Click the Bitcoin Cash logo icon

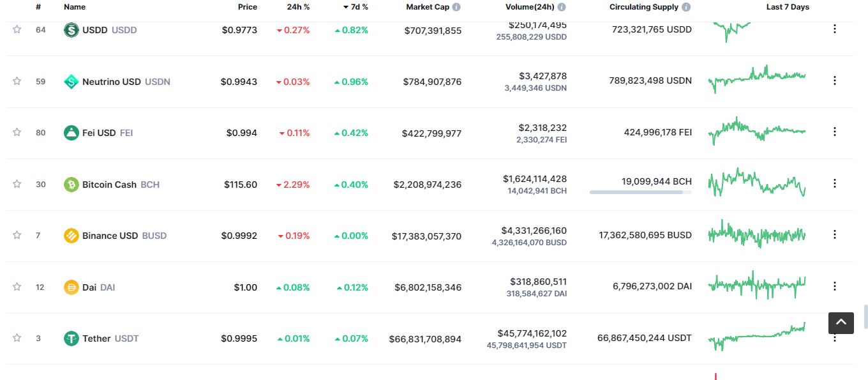(x=71, y=185)
